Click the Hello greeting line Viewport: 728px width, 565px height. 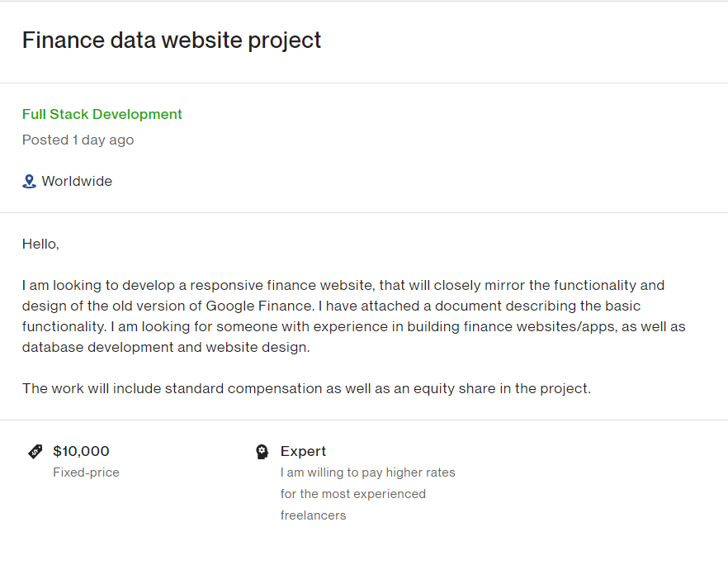pyautogui.click(x=41, y=244)
